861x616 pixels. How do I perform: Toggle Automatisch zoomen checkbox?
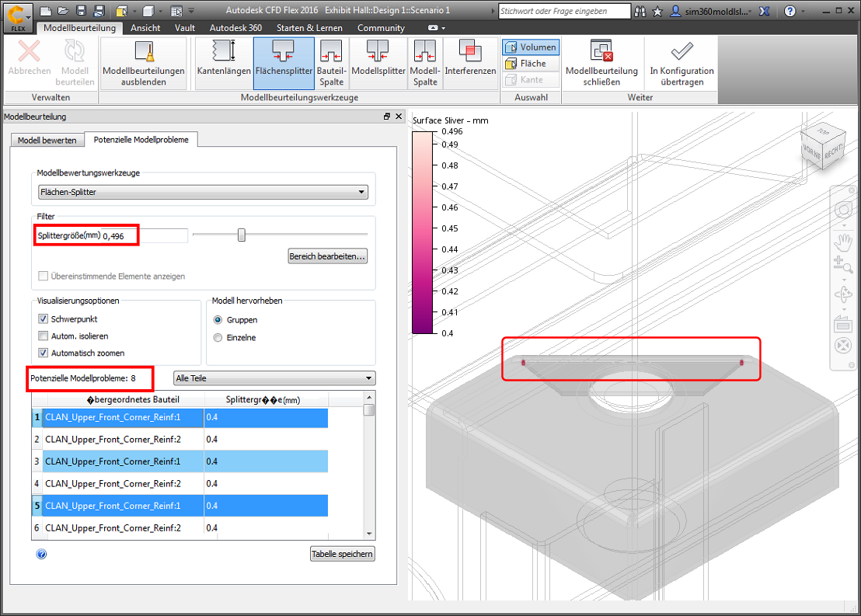[x=43, y=353]
